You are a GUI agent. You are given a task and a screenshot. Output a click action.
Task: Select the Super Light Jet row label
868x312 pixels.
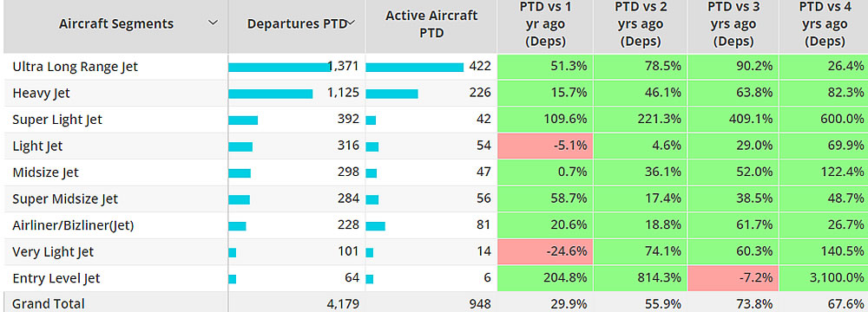57,120
